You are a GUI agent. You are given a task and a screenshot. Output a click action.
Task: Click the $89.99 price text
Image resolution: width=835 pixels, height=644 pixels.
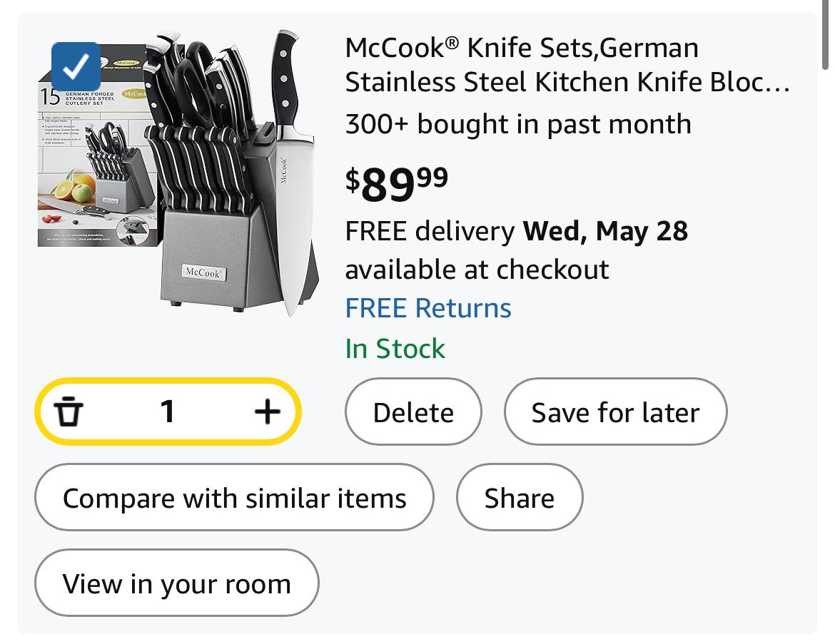397,184
